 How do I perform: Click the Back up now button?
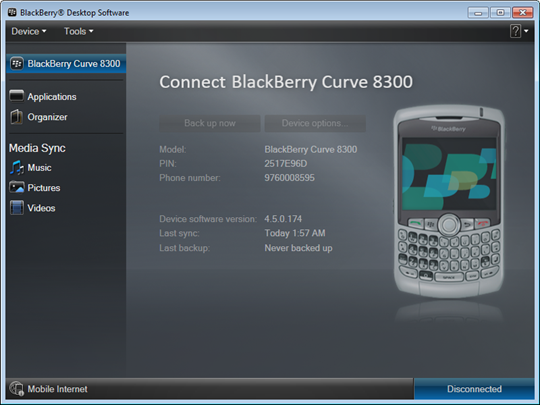[x=210, y=123]
